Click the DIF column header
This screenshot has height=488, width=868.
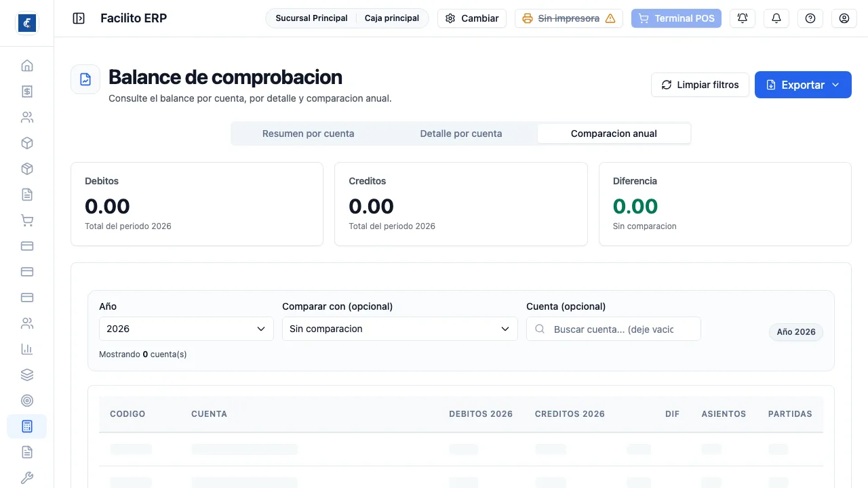(x=672, y=414)
